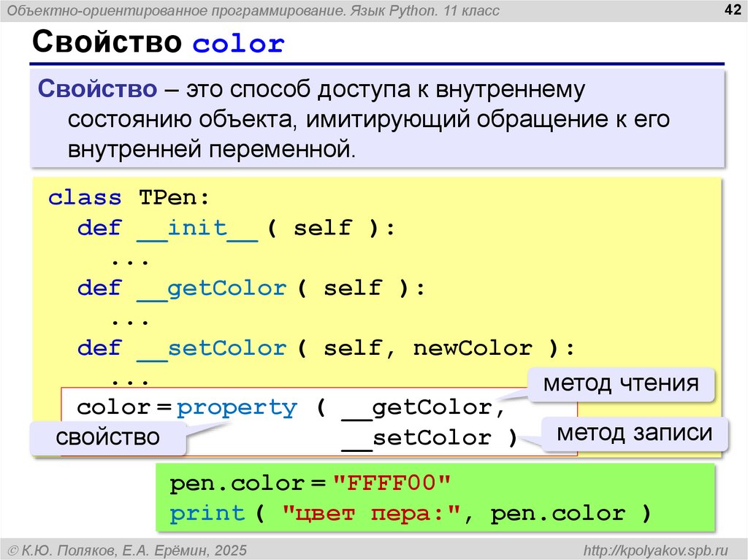Click the bold word "Свойство" in the definition box
This screenshot has width=748, height=560.
(x=97, y=89)
